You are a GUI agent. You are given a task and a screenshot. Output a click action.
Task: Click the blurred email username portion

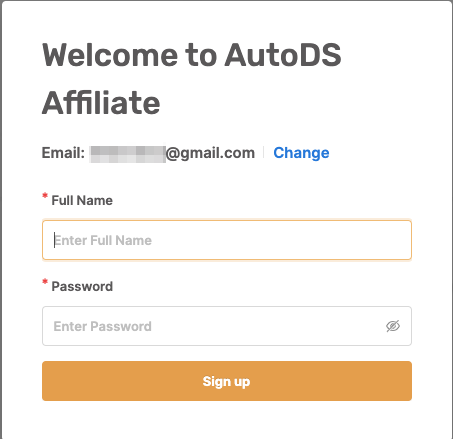pos(128,153)
